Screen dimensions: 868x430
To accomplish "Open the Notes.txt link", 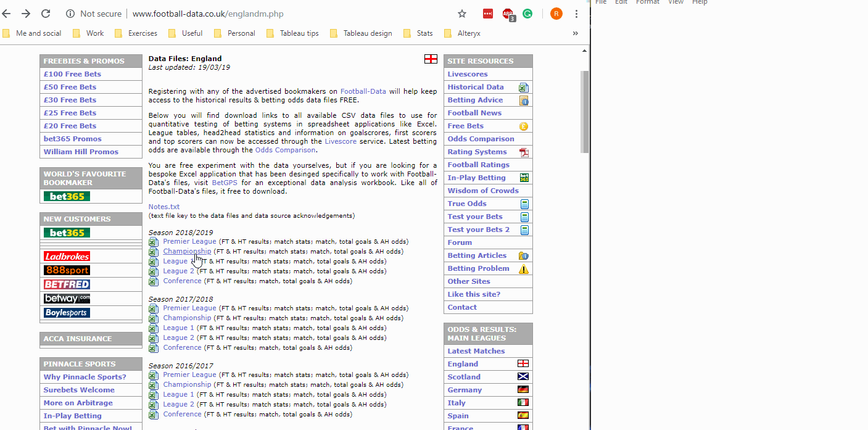I will click(x=164, y=207).
